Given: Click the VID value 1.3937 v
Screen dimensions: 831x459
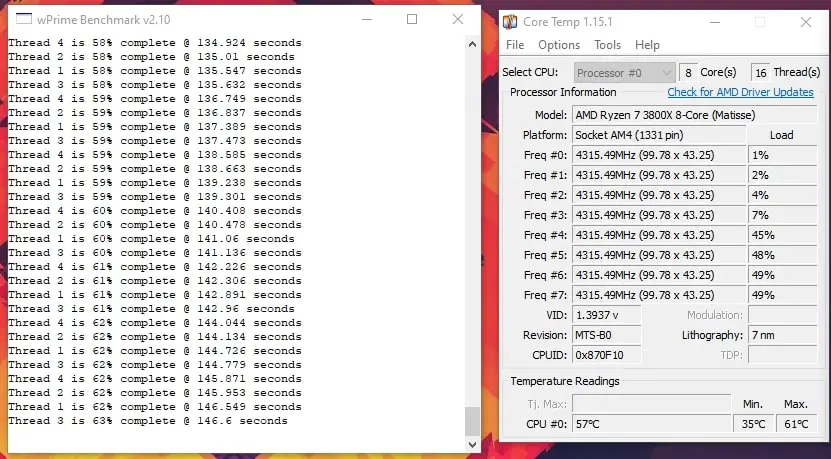Looking at the screenshot, I should click(x=606, y=315).
